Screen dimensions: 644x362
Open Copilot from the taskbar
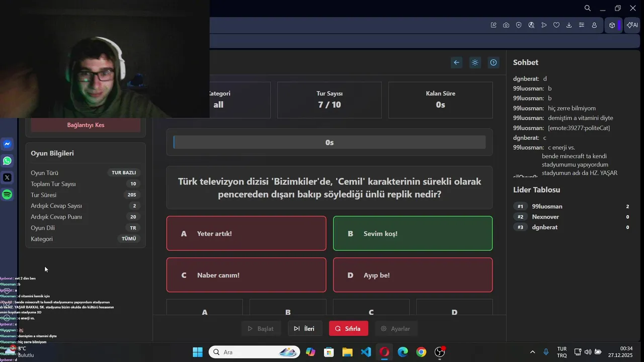(x=310, y=352)
